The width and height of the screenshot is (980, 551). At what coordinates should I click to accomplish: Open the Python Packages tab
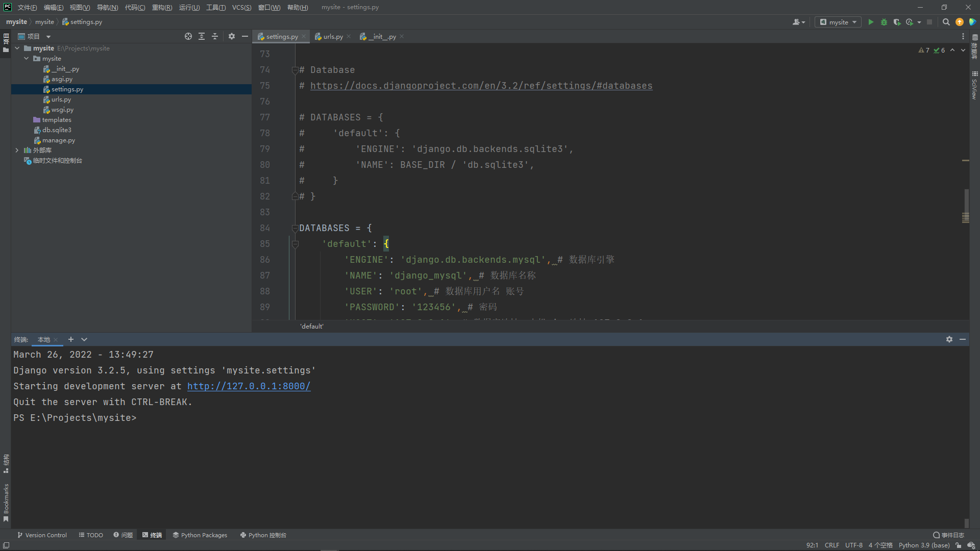pyautogui.click(x=200, y=535)
